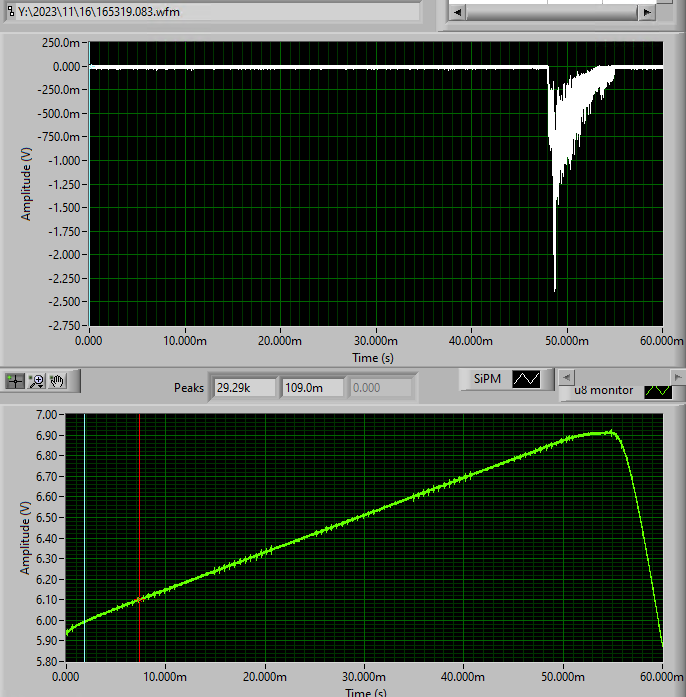Click the 250.0m maximum label on SiPM Y axis
686x697 pixels.
pos(61,43)
